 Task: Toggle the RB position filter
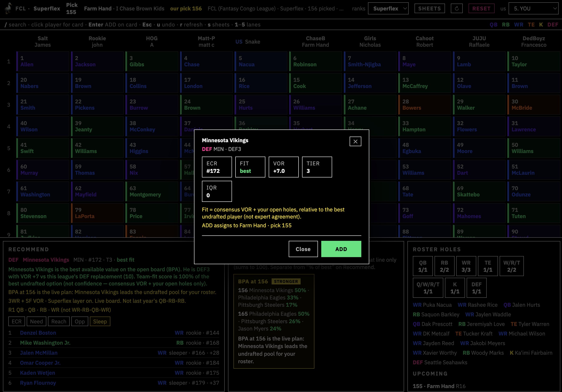coord(506,25)
